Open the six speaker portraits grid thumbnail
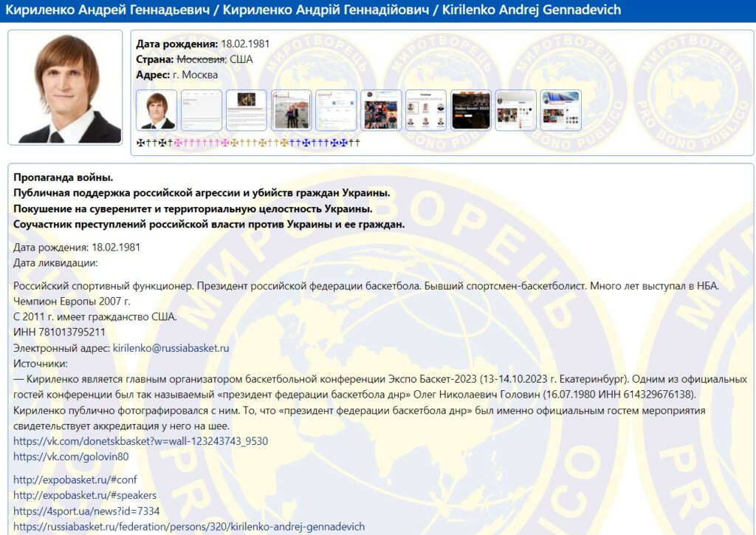Screen dimensions: 756x535 426,111
